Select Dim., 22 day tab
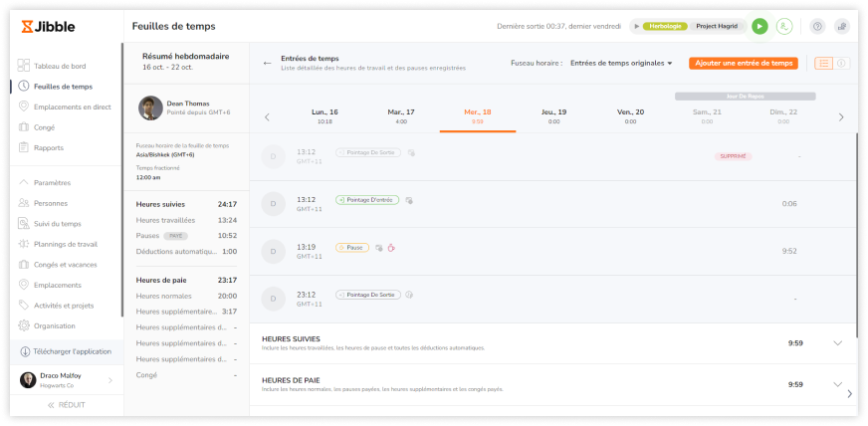The width and height of the screenshot is (868, 426). click(x=783, y=116)
